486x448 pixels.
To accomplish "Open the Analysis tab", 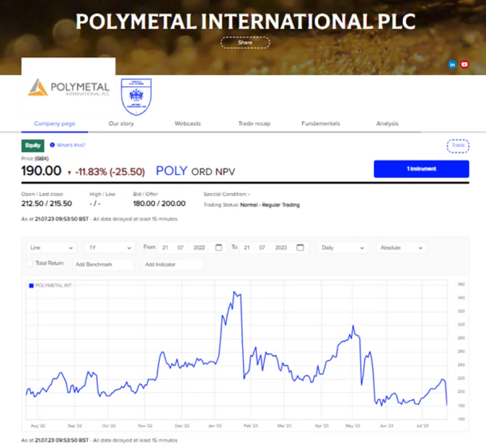I will 387,123.
